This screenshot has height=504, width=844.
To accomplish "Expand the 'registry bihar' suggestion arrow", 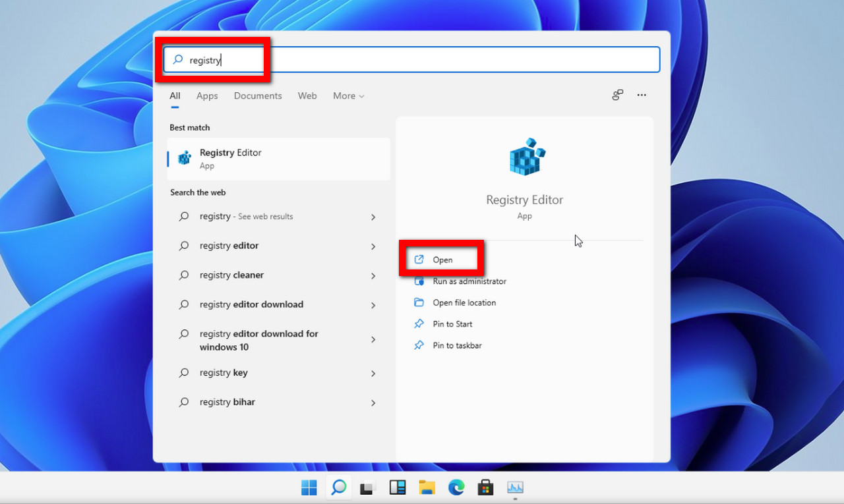I will click(373, 403).
